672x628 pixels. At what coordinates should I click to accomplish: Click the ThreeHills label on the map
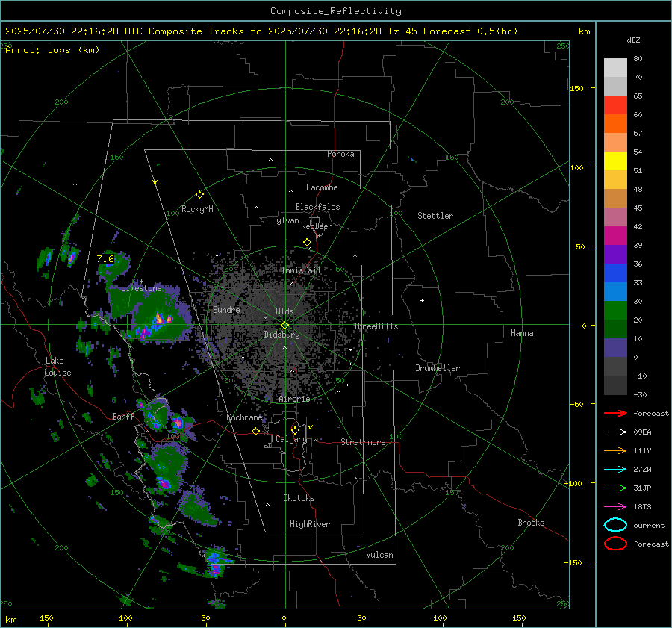pyautogui.click(x=376, y=326)
